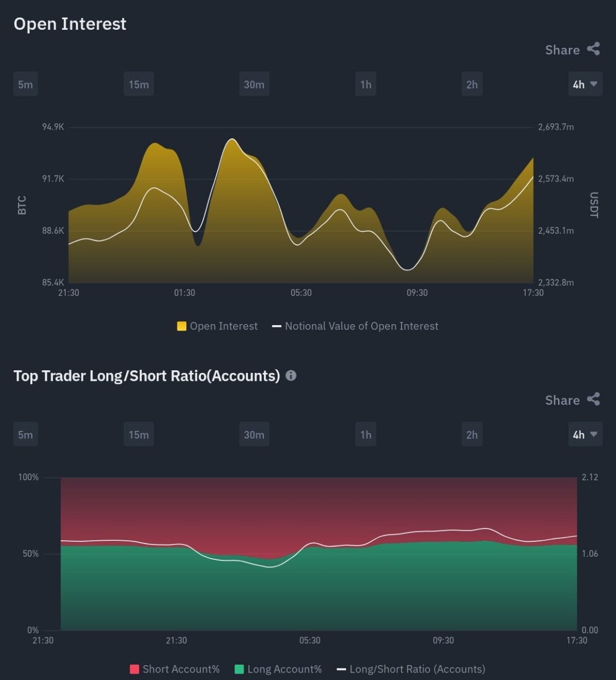Viewport: 616px width, 680px height.
Task: Switch Long/Short Ratio chart to 1h interval
Action: pos(365,434)
